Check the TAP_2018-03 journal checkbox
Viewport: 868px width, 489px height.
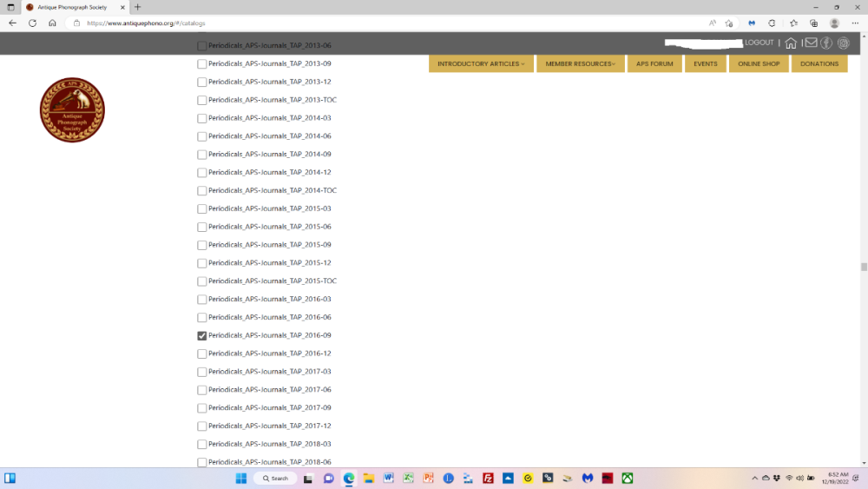[202, 444]
